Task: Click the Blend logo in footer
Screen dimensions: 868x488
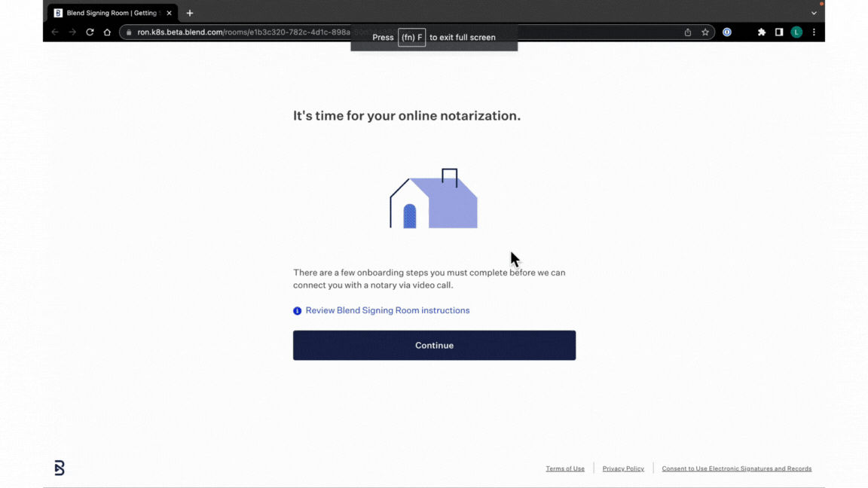Action: (60, 468)
